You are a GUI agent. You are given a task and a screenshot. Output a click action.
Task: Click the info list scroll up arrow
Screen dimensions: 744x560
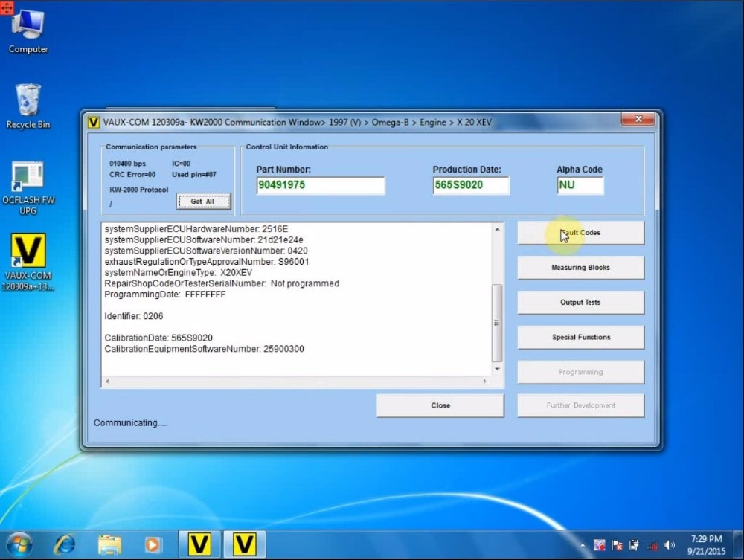pos(497,230)
